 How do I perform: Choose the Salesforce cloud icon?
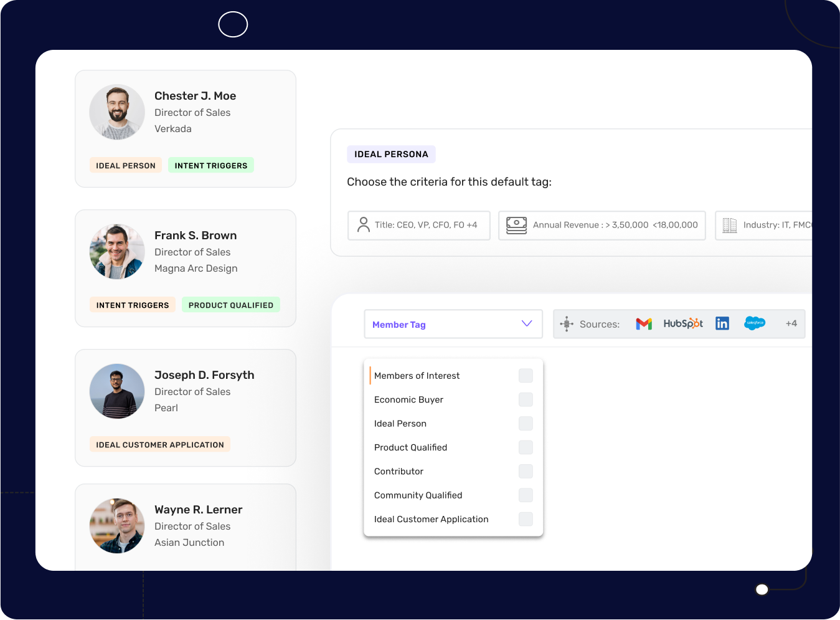click(755, 323)
